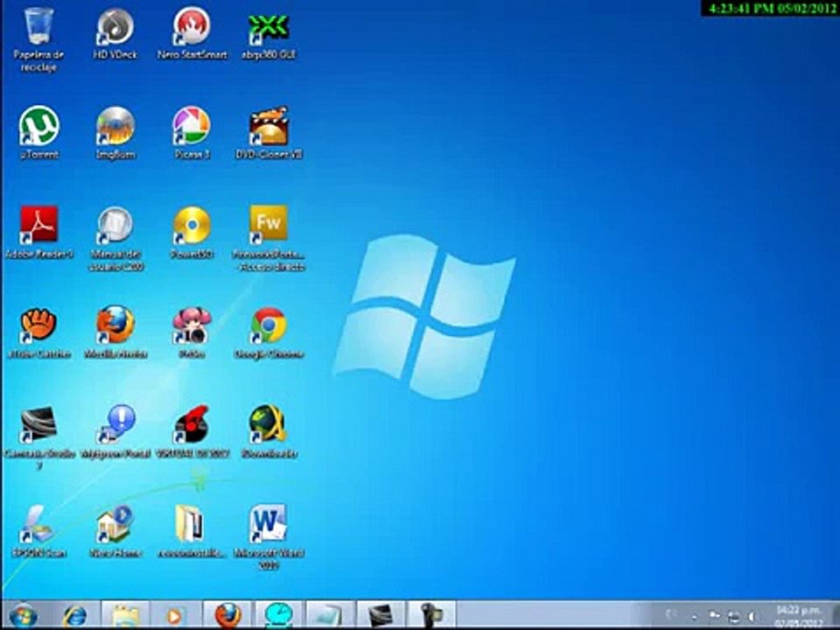Select the abgx360 GUI desktop icon
Viewport: 840px width, 630px height.
tap(269, 33)
